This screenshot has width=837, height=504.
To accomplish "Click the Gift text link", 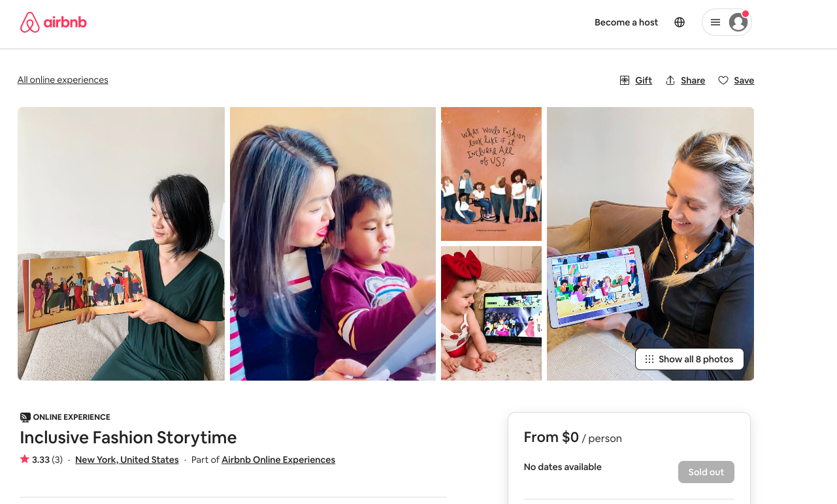I will click(x=644, y=80).
